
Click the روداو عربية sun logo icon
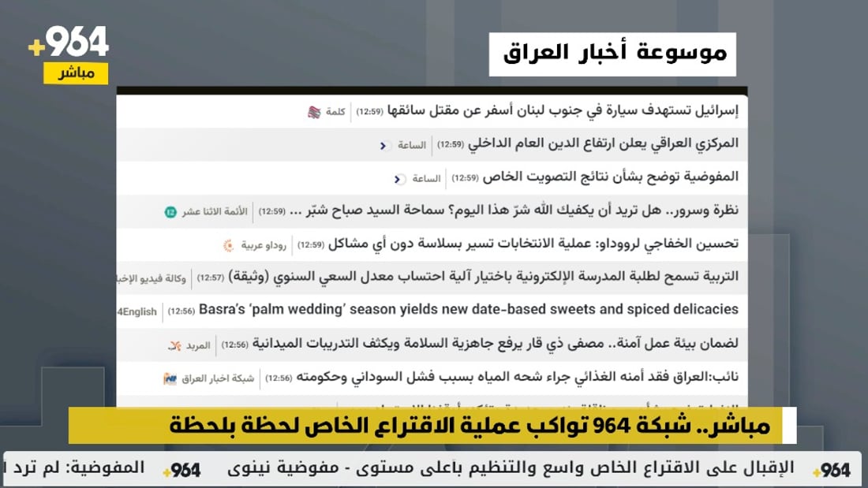coord(228,245)
